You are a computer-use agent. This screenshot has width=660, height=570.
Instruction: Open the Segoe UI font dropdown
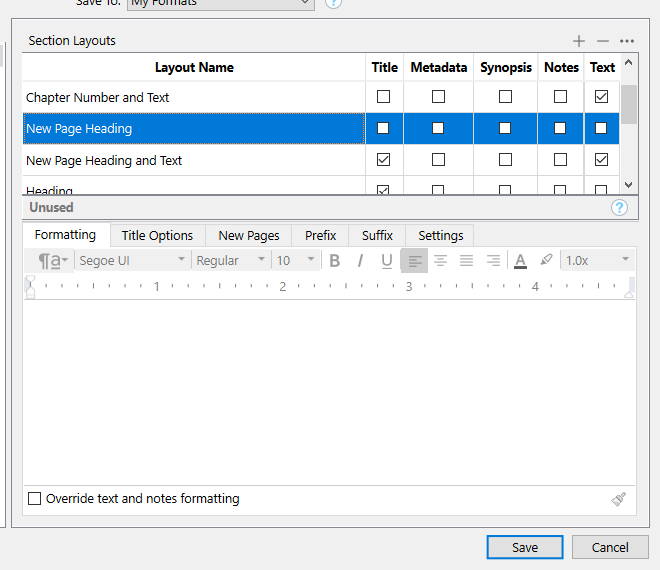[x=132, y=260]
